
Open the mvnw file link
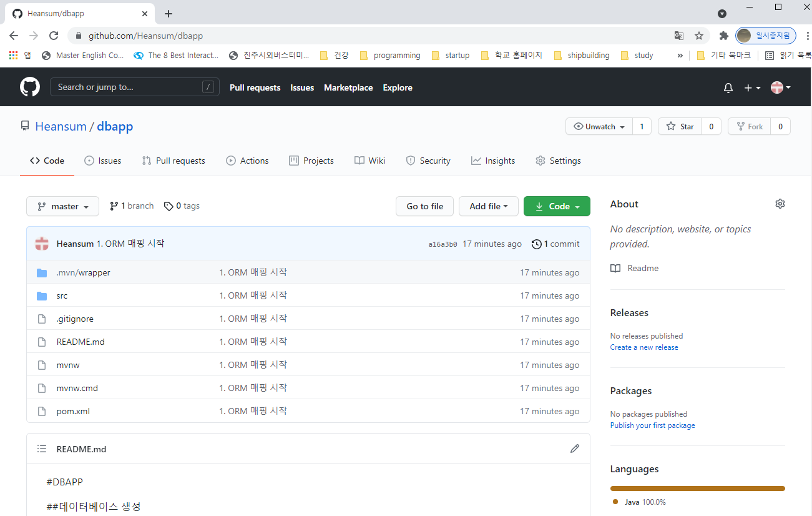[68, 365]
